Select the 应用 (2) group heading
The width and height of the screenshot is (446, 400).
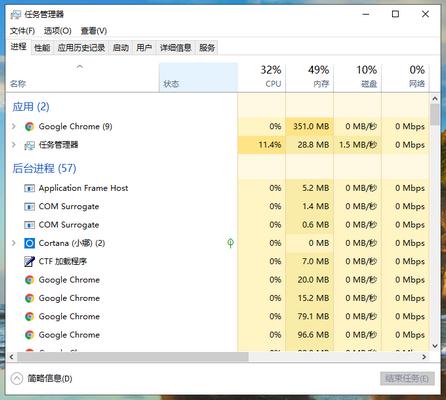pos(31,107)
